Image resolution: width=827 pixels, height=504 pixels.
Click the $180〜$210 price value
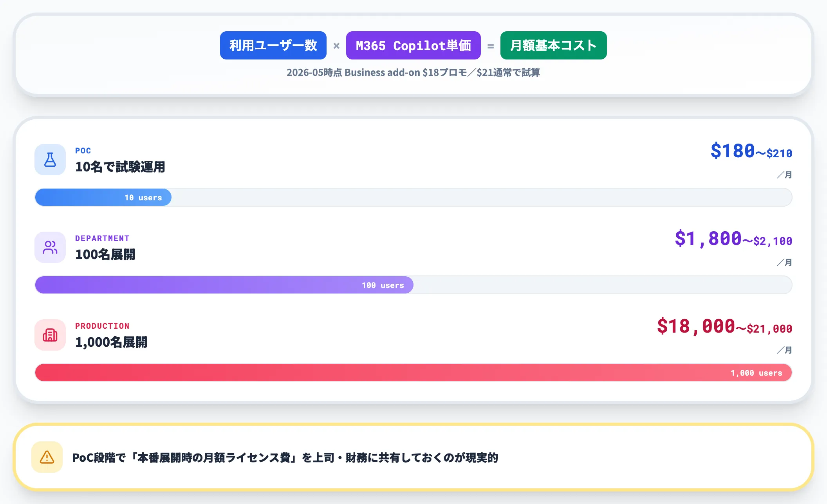pyautogui.click(x=751, y=151)
